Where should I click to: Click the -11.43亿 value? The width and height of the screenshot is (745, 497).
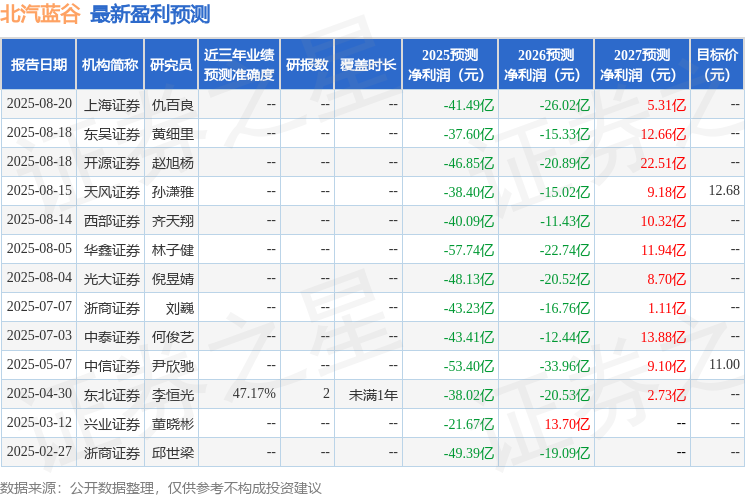tap(564, 221)
